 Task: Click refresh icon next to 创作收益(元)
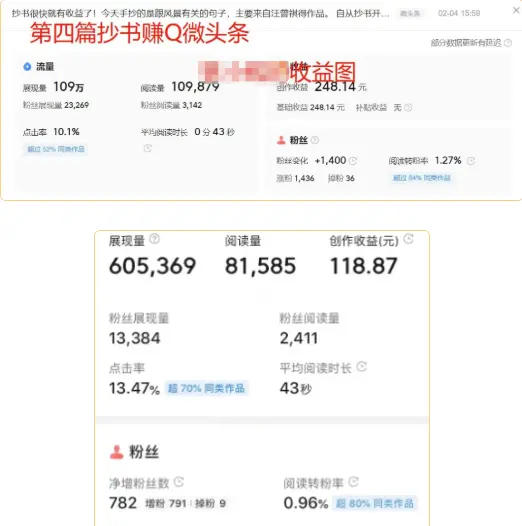coord(408,239)
